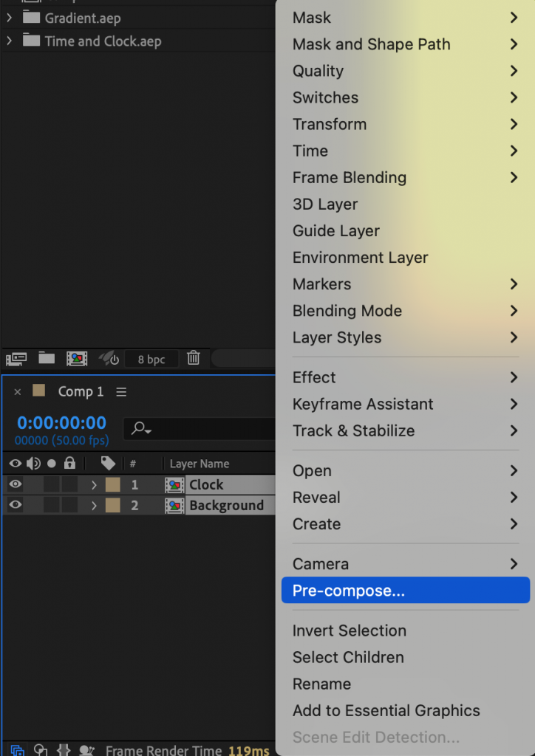Open Interpret Footage in the Project panel

click(x=15, y=358)
